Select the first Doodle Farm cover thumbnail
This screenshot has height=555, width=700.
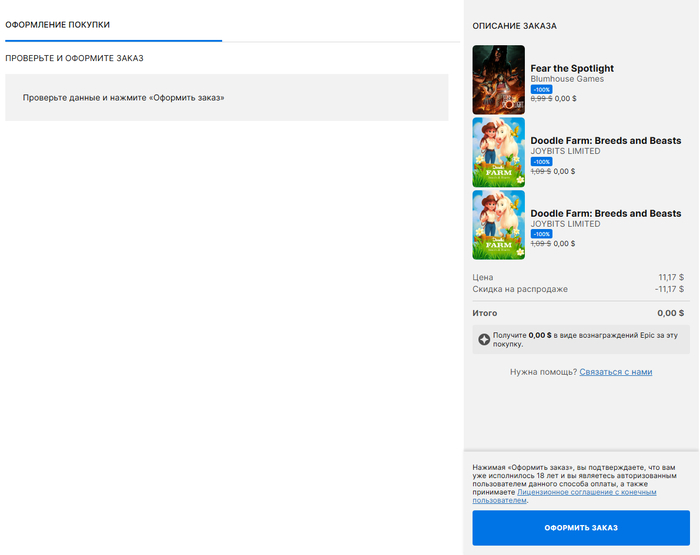(498, 152)
